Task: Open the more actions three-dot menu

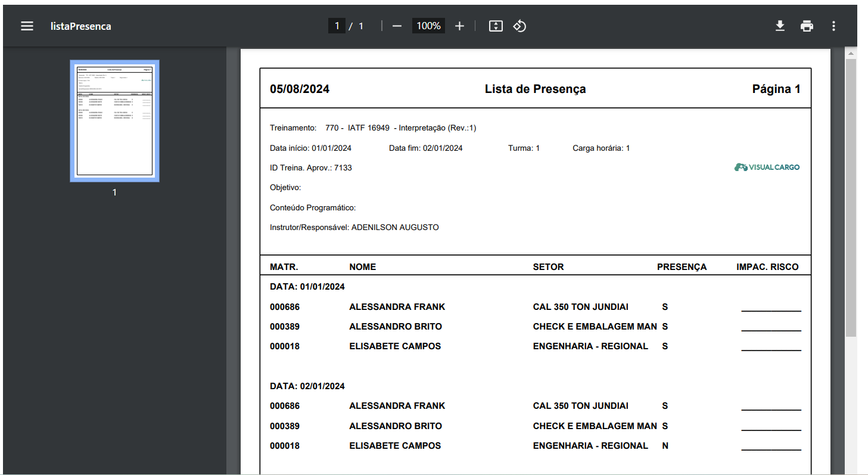Action: click(x=833, y=26)
